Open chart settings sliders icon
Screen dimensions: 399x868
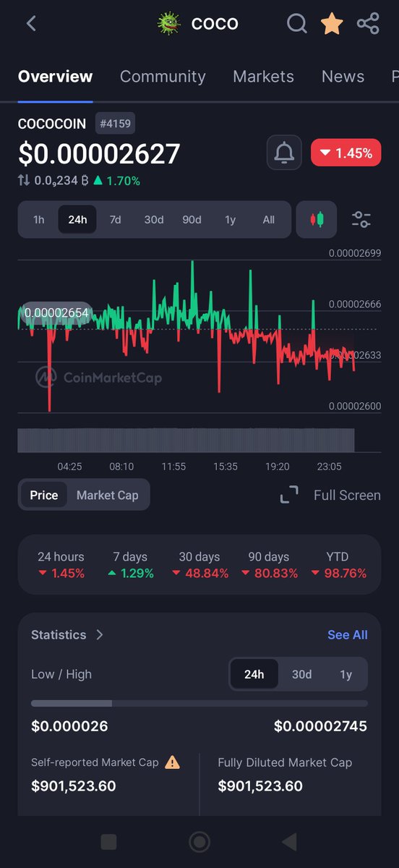click(x=361, y=220)
